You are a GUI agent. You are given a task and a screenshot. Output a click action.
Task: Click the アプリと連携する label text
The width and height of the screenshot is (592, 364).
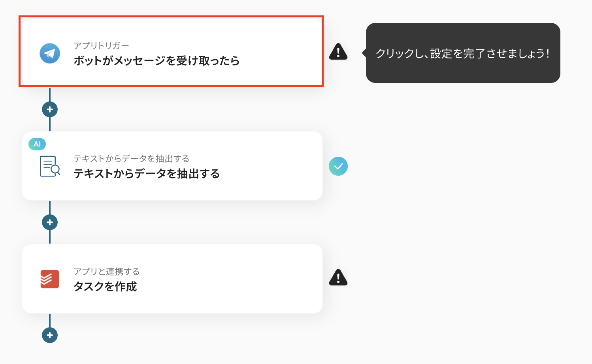pyautogui.click(x=107, y=272)
